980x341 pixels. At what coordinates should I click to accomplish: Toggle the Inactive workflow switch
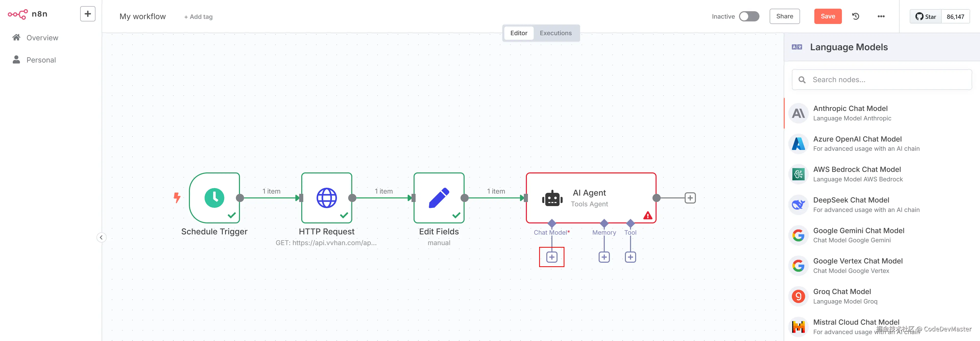749,16
